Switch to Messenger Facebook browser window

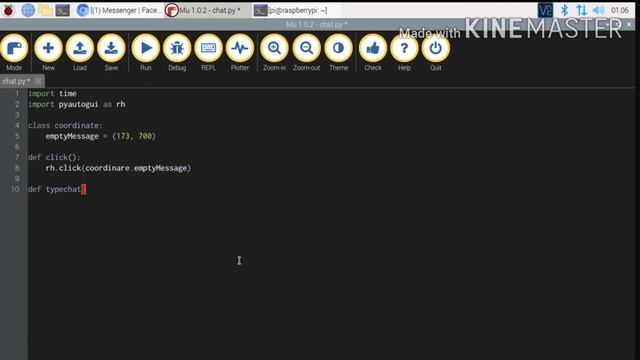(x=119, y=10)
